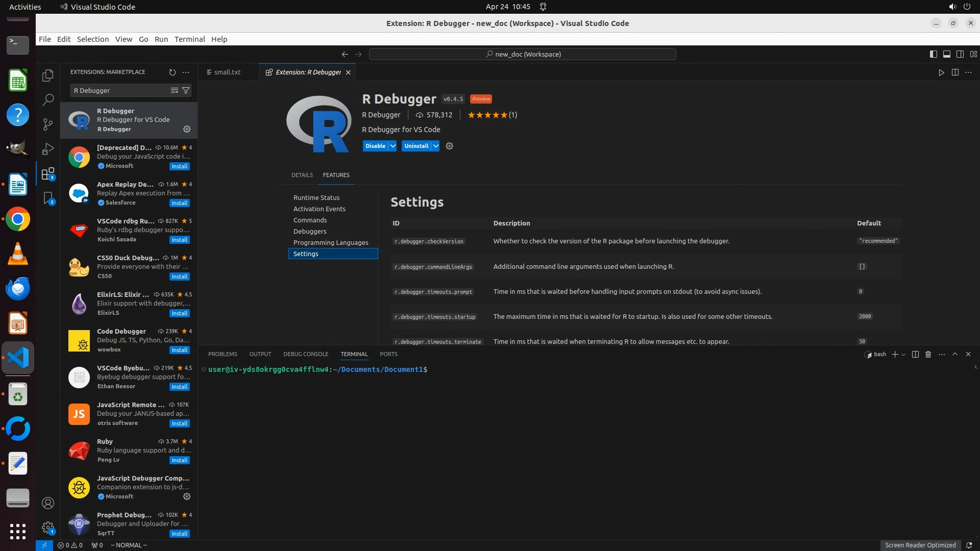980x551 pixels.
Task: Open Run and Debug view icon
Action: pyautogui.click(x=48, y=149)
